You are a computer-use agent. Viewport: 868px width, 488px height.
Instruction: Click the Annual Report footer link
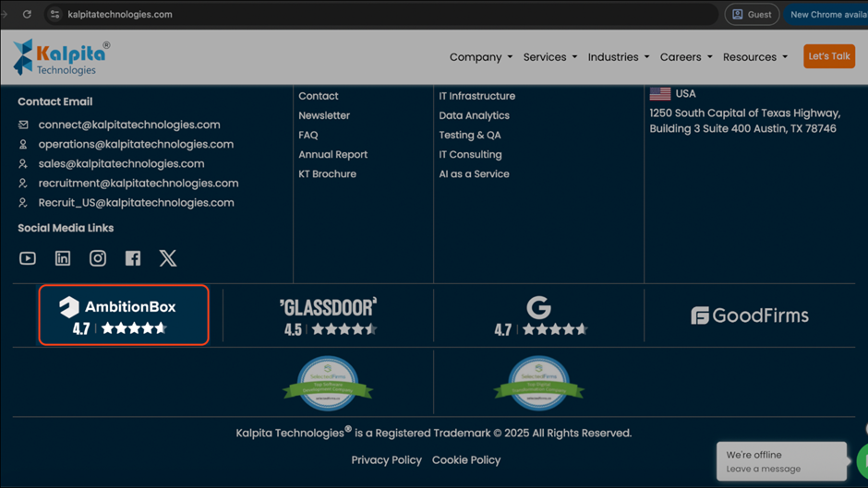(332, 155)
